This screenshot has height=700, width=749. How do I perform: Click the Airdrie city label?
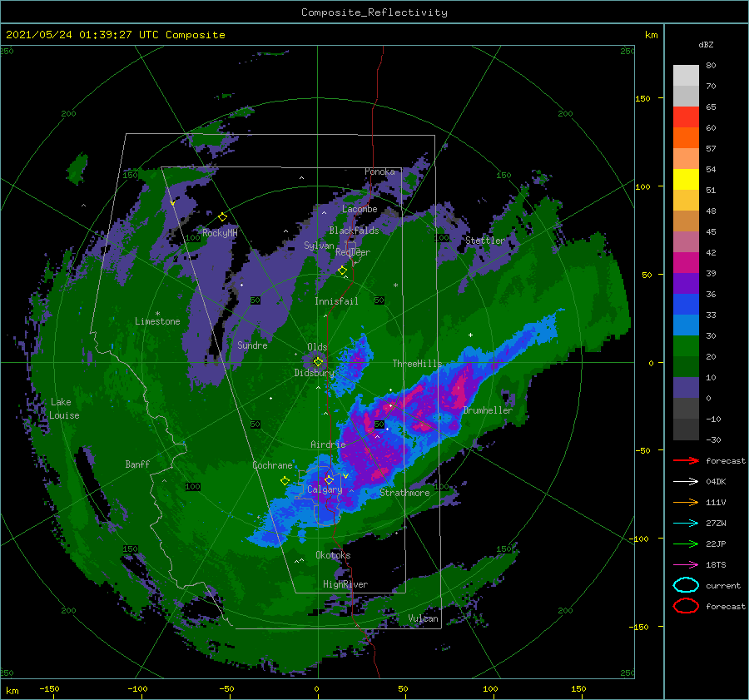tap(328, 444)
